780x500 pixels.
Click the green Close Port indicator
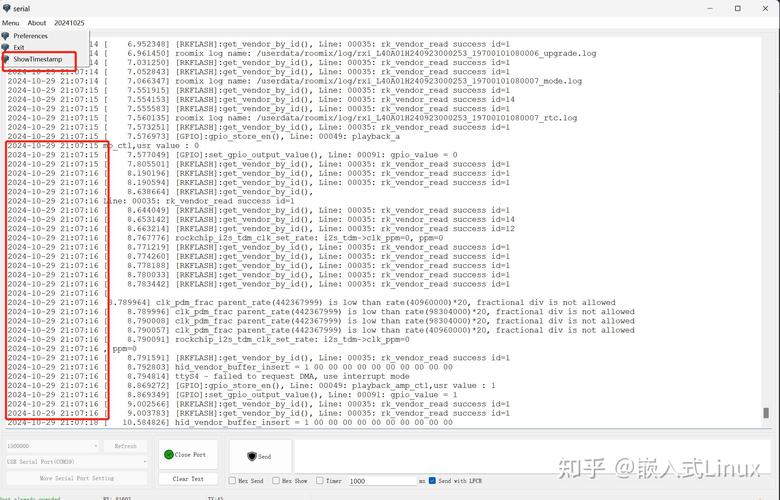169,454
